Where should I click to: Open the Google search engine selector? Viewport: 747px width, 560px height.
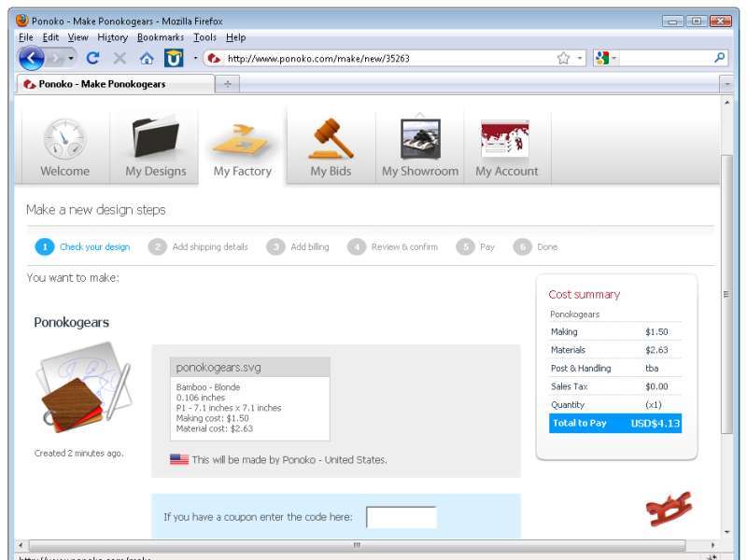[x=605, y=59]
